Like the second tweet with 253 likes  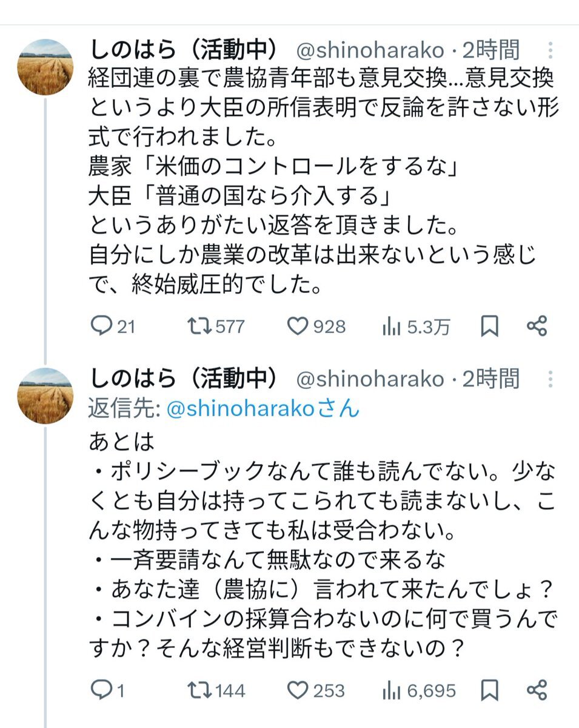coord(298,690)
